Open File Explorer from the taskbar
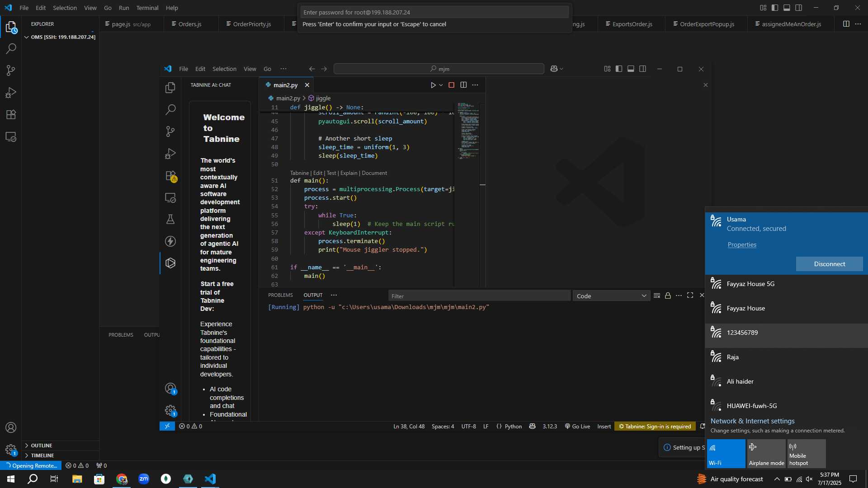 (x=77, y=479)
